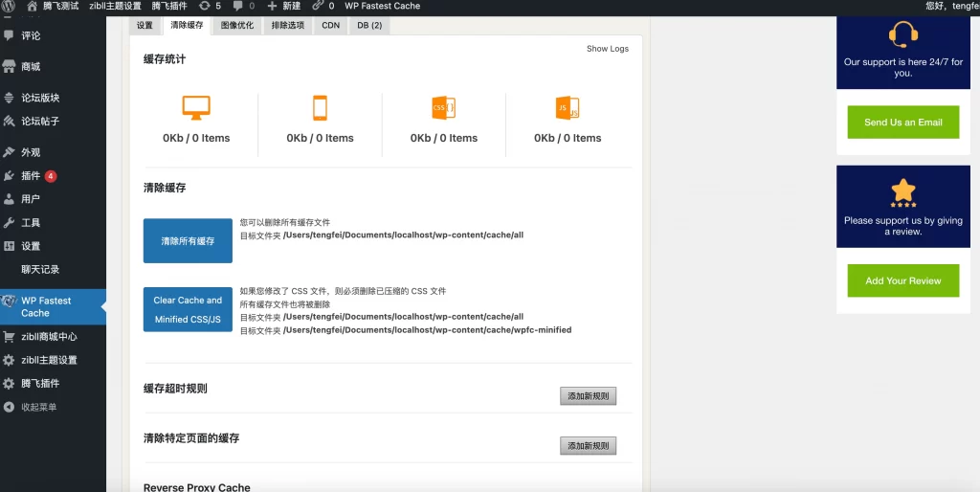980x492 pixels.
Task: Click the CSS cache statistics icon
Action: click(x=443, y=107)
